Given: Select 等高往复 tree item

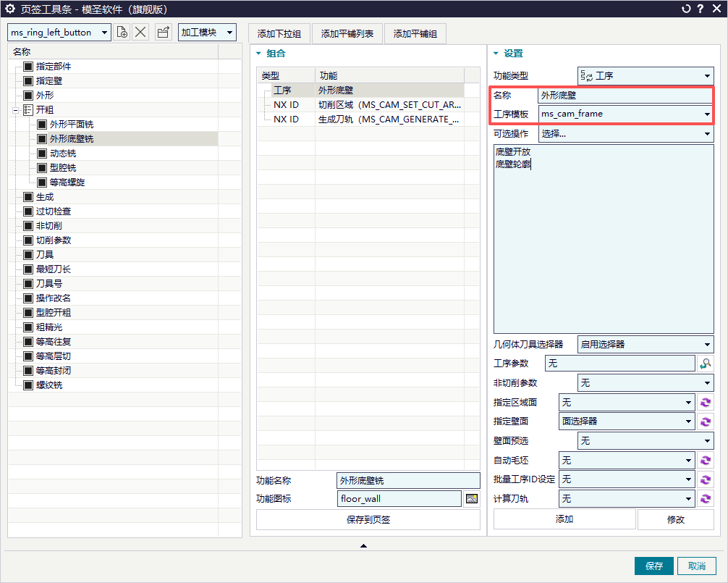Looking at the screenshot, I should (54, 342).
